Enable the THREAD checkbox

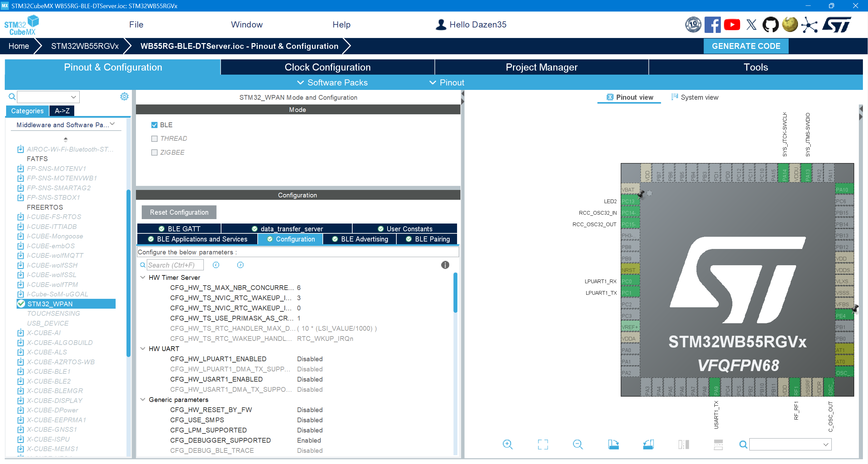(x=155, y=138)
